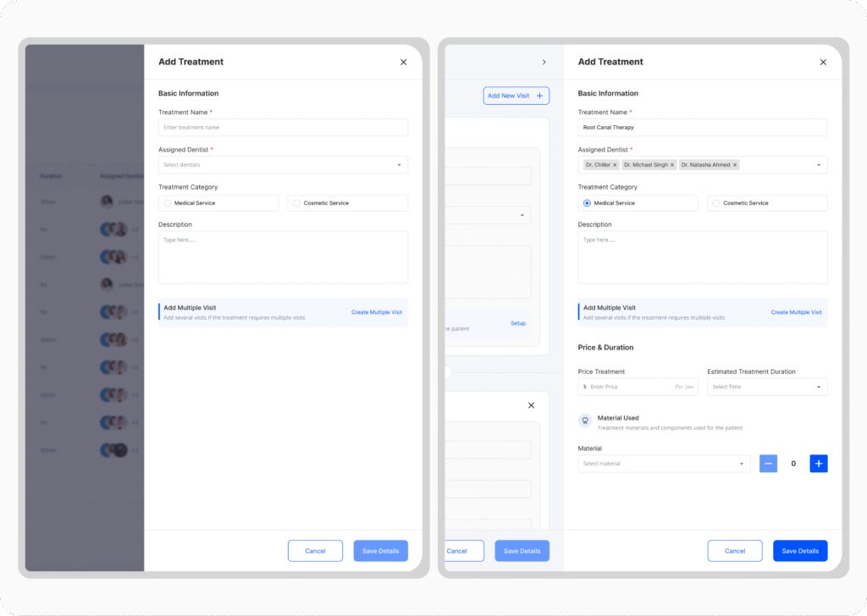This screenshot has height=616, width=867.
Task: Click the tooth icon beside Material Used
Action: pyautogui.click(x=585, y=421)
